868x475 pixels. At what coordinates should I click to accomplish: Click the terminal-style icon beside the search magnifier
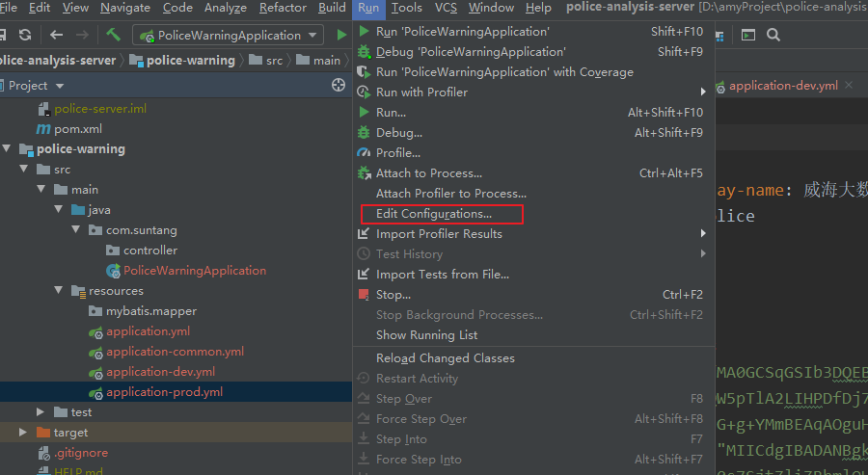(x=748, y=35)
